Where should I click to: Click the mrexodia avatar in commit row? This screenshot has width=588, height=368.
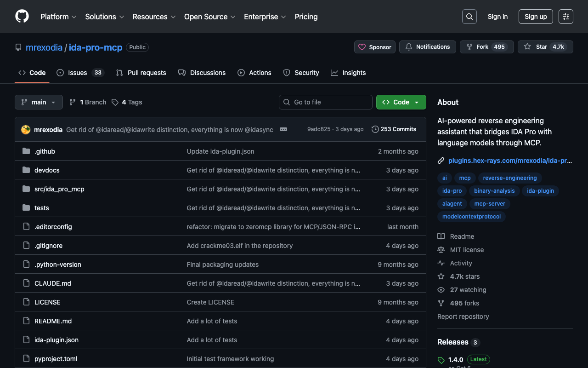(26, 130)
